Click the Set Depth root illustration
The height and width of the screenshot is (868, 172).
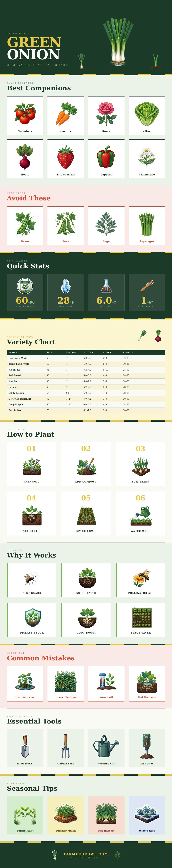click(x=32, y=515)
